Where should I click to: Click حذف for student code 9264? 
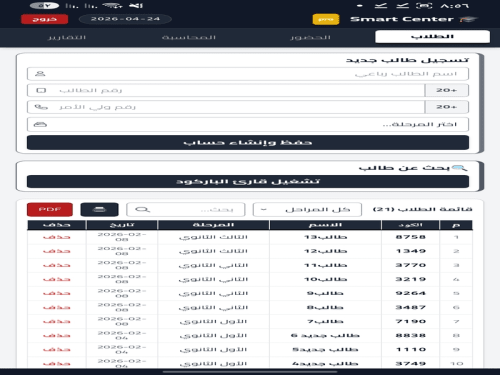57,293
